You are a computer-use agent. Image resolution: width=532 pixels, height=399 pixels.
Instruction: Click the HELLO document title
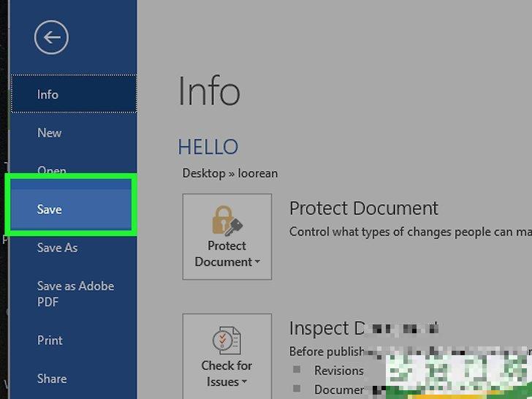208,147
